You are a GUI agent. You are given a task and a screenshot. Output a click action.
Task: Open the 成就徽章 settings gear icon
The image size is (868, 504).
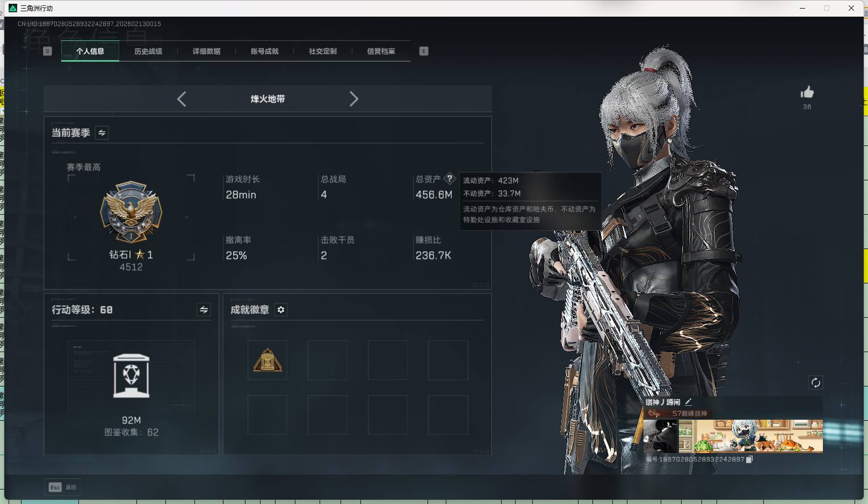pos(281,310)
